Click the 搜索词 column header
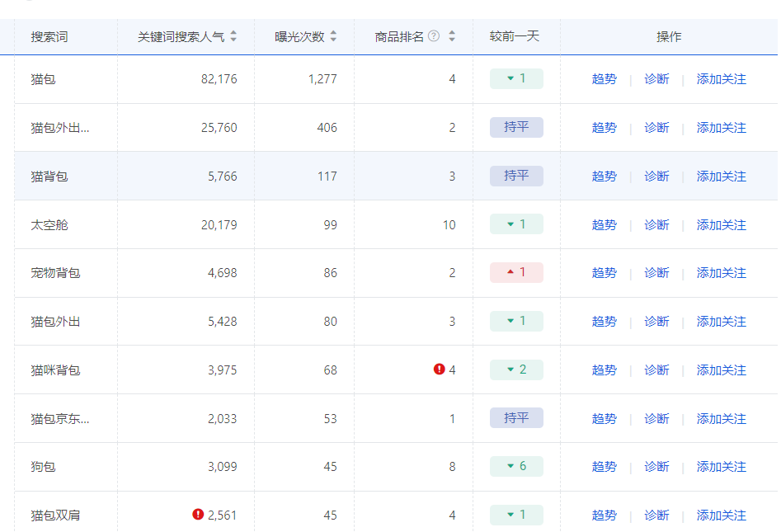Image resolution: width=781 pixels, height=532 pixels. [49, 37]
